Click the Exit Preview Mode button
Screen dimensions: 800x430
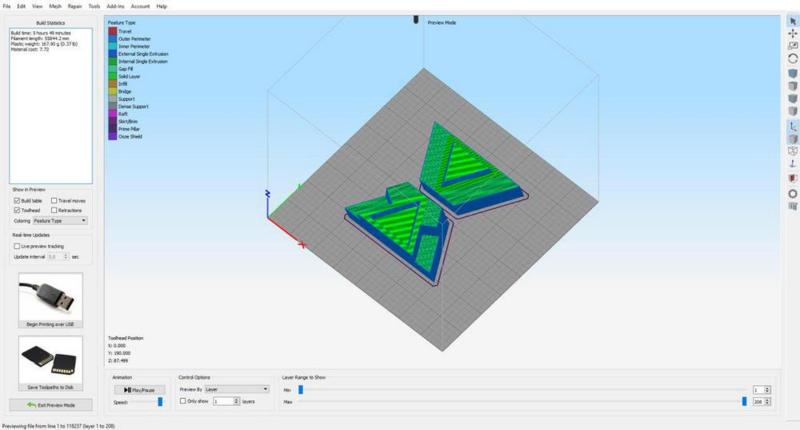50,405
